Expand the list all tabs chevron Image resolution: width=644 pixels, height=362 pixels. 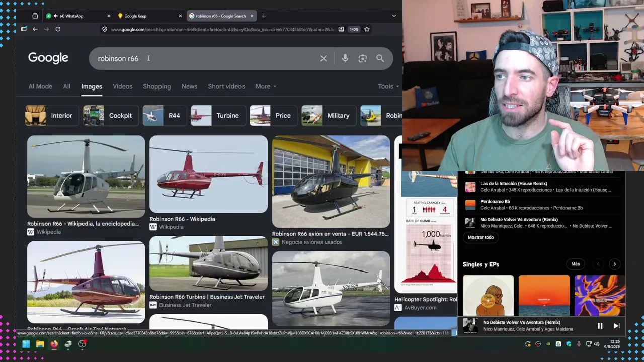[394, 16]
